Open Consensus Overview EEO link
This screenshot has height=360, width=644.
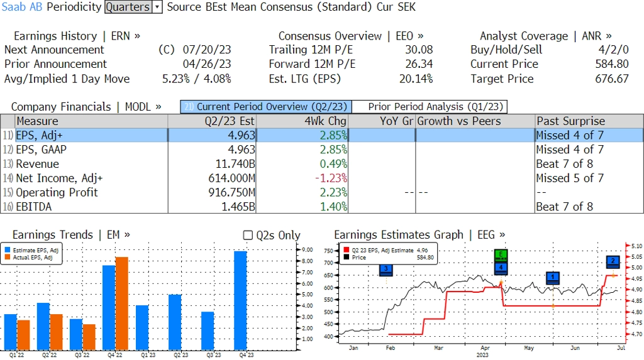[351, 36]
